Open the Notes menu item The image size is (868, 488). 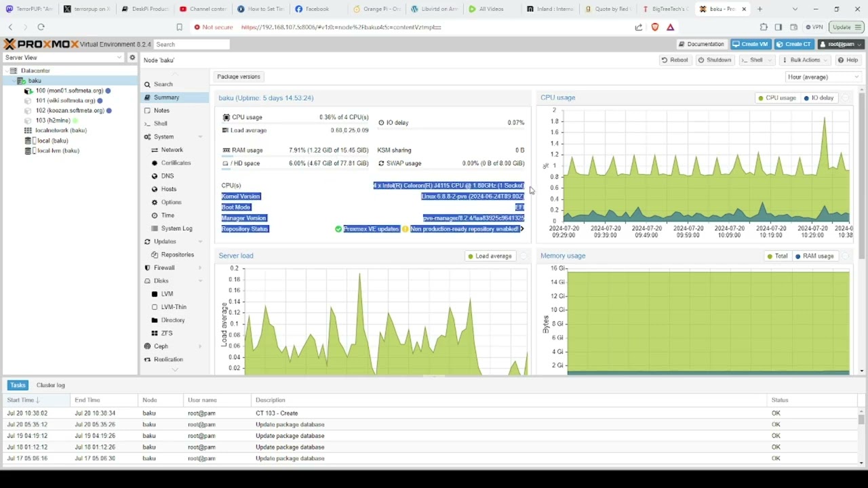point(175,110)
